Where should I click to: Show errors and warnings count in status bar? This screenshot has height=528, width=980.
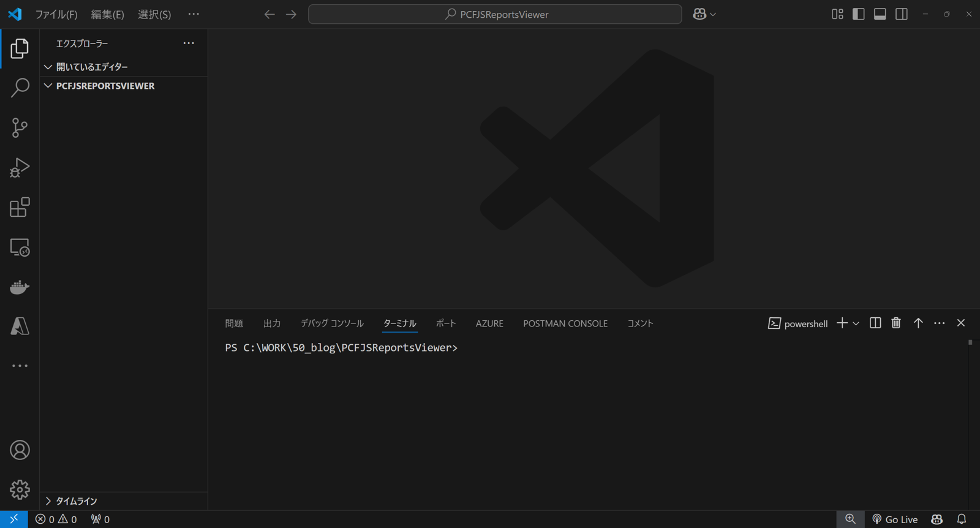(56, 519)
